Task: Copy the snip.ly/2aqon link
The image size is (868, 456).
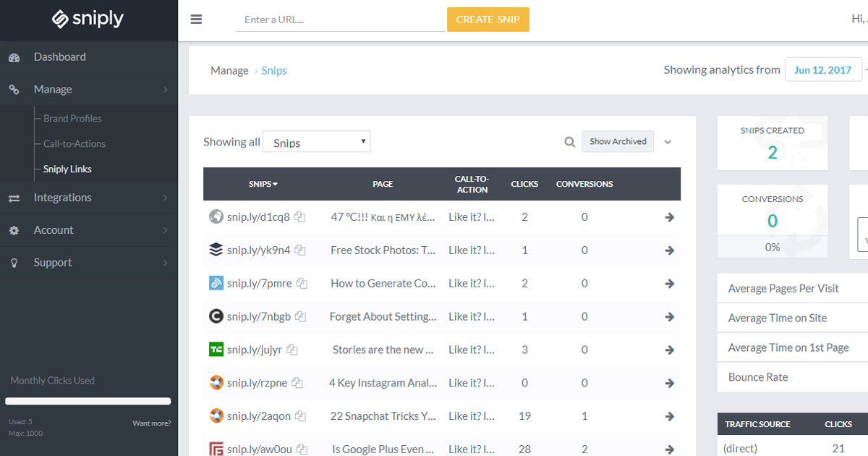Action: coord(300,416)
